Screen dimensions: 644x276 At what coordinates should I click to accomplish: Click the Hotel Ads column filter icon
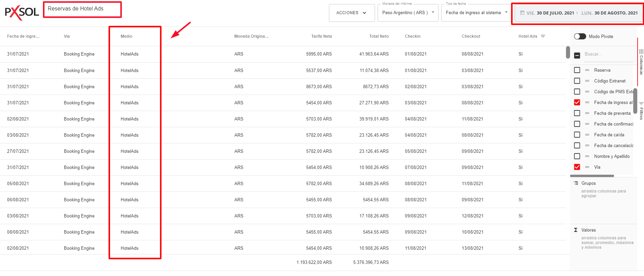point(543,36)
